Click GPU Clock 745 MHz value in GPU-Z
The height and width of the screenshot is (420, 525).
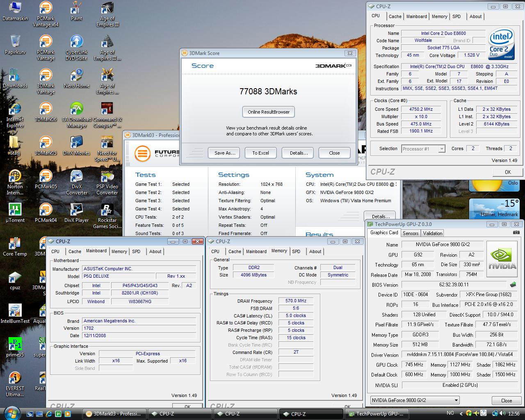pyautogui.click(x=414, y=365)
